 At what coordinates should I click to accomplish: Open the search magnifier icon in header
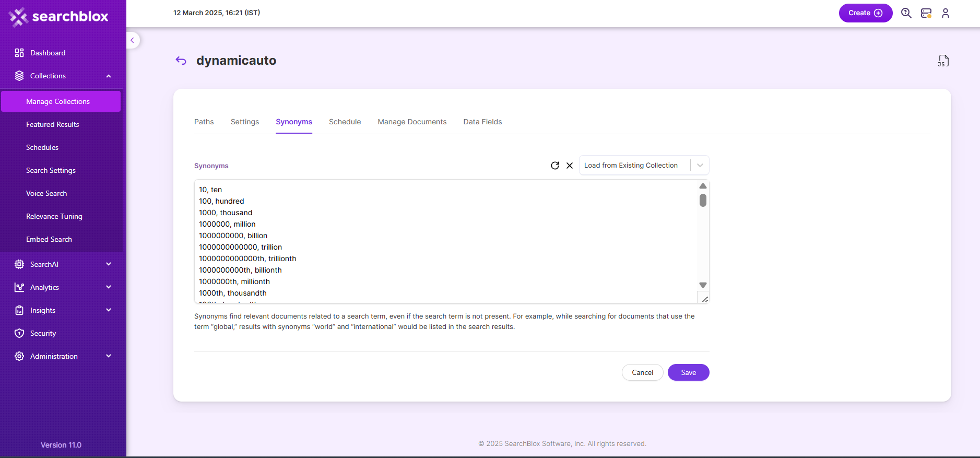[x=906, y=13]
